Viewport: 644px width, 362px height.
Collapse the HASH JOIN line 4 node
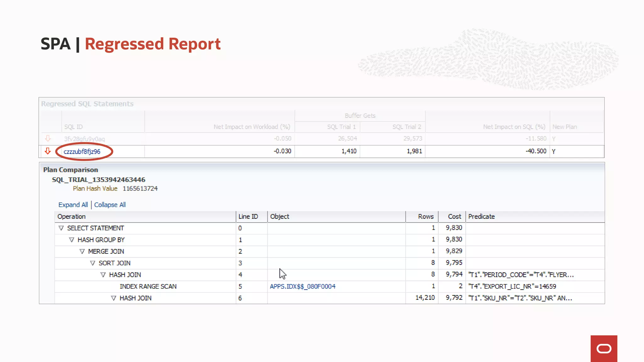click(x=103, y=275)
